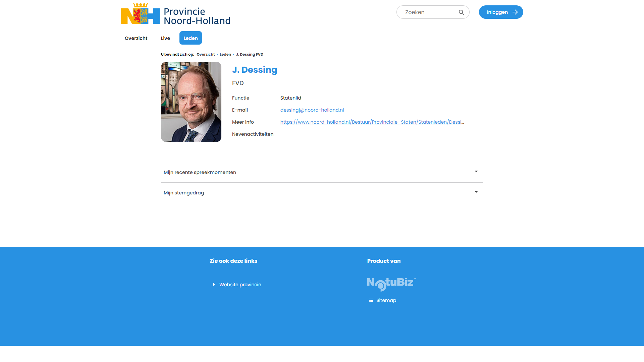This screenshot has width=644, height=362.
Task: Expand Mijn recente spreekmomenten section
Action: click(x=322, y=172)
